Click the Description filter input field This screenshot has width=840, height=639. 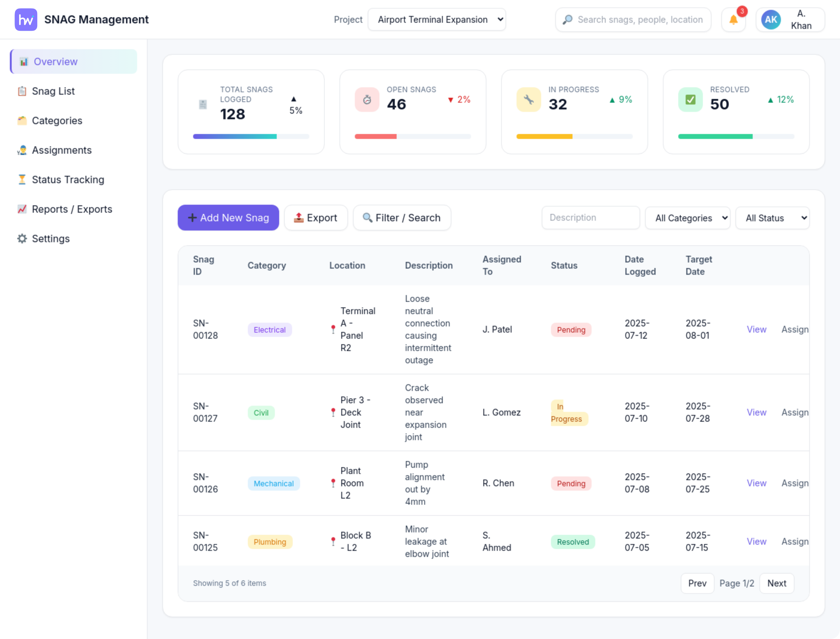pos(590,218)
